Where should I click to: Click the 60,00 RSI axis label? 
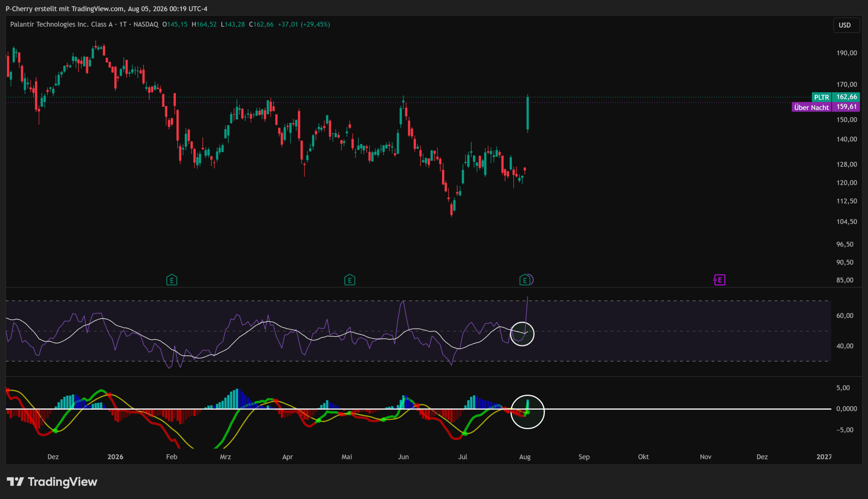845,316
